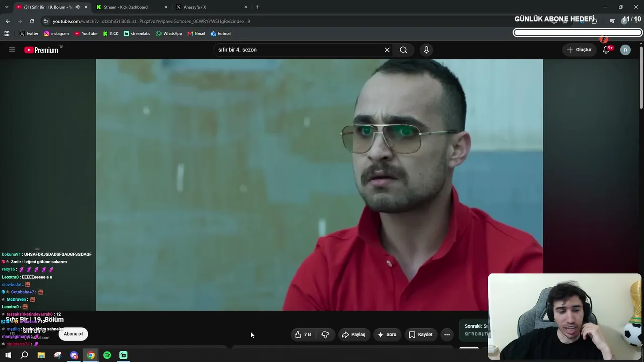Mute the YouTube tab audio
Image resolution: width=644 pixels, height=362 pixels.
(x=77, y=7)
